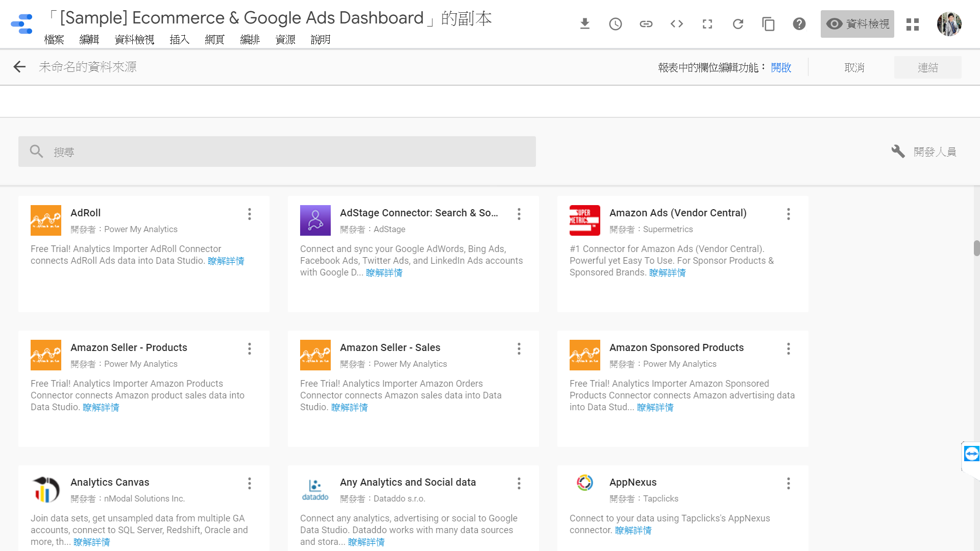Click the 取消 cancel button
This screenshot has height=551, width=980.
854,67
